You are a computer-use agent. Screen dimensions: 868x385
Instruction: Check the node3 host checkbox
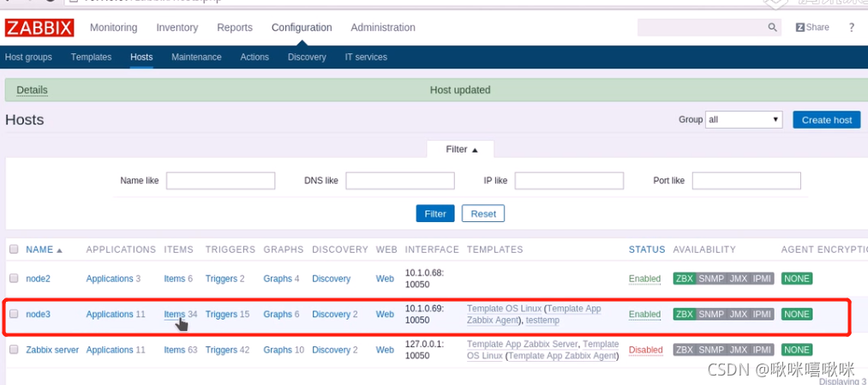point(14,314)
